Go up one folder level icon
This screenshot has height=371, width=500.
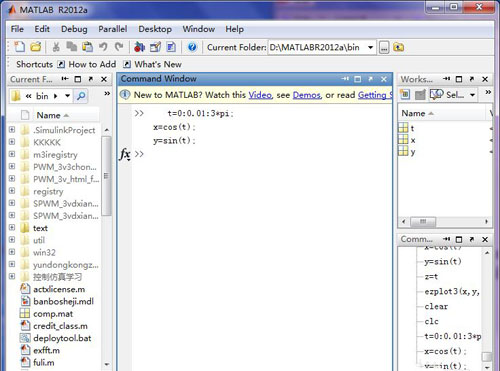pos(398,47)
